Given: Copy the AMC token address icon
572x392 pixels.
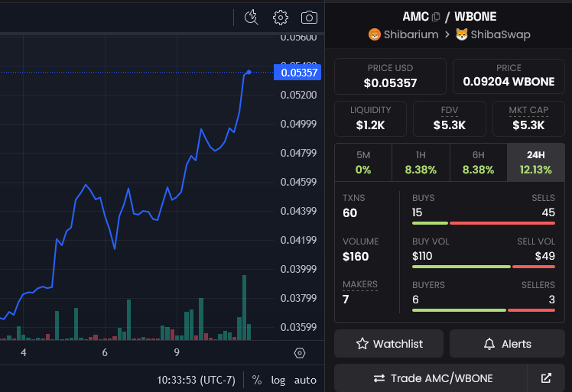Looking at the screenshot, I should click(436, 17).
